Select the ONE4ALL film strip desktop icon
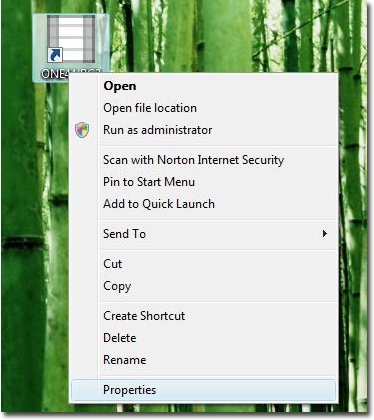 click(x=71, y=39)
